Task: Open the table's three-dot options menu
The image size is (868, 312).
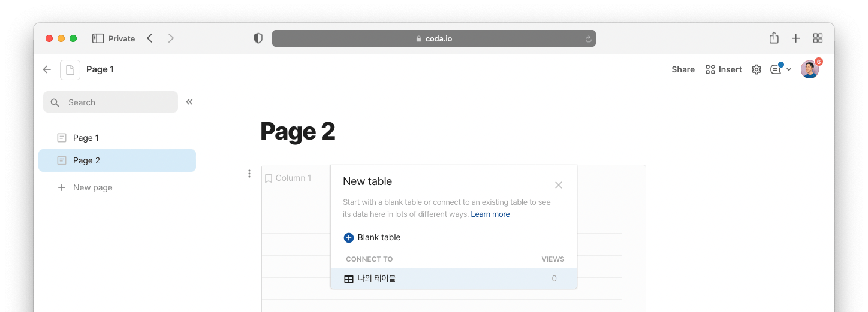Action: tap(249, 174)
